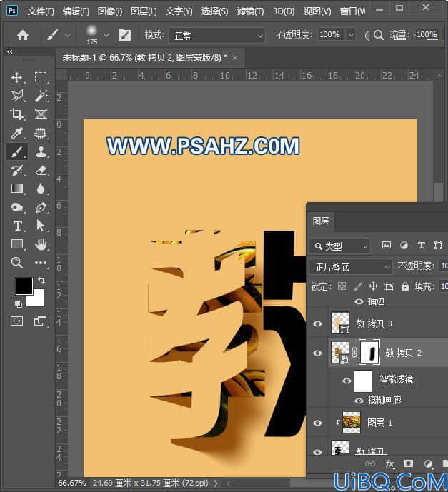Open the 类型 layer filter dropdown

[x=339, y=246]
